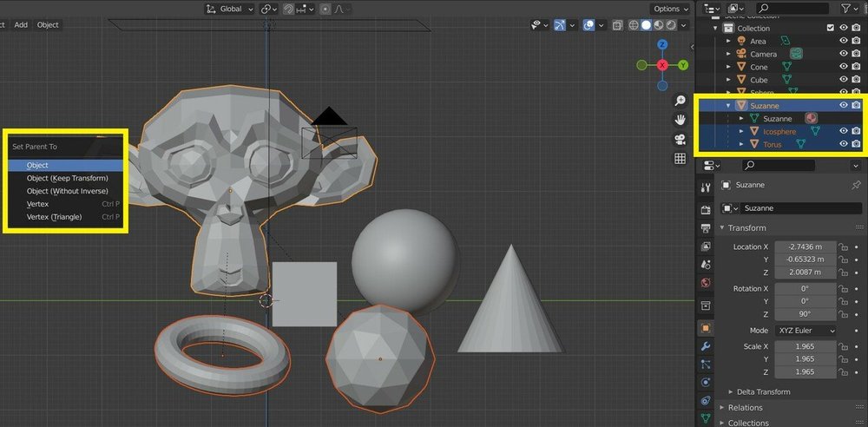Click the Location X value field
Screen dimensions: 868x427
pos(804,247)
